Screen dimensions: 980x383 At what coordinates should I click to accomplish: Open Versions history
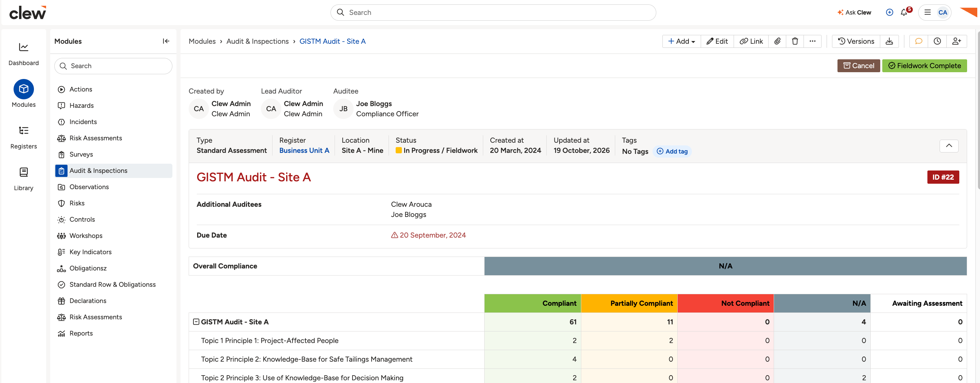pos(856,41)
